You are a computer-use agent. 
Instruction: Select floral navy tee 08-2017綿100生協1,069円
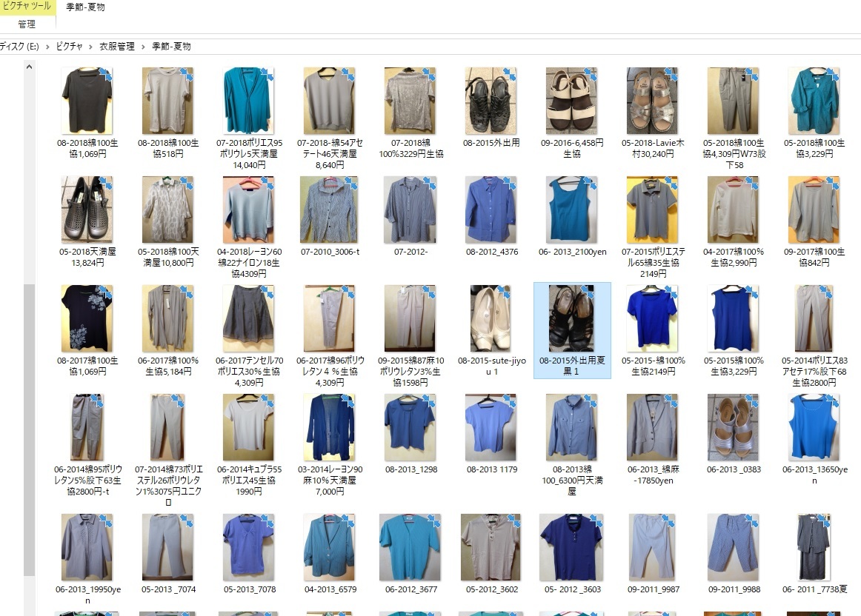[x=87, y=318]
